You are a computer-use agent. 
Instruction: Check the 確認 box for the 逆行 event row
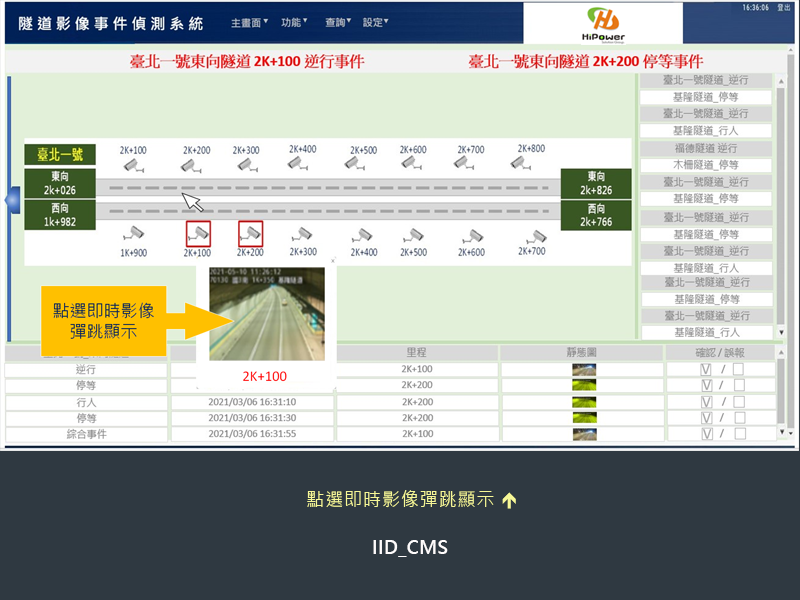[x=707, y=368]
